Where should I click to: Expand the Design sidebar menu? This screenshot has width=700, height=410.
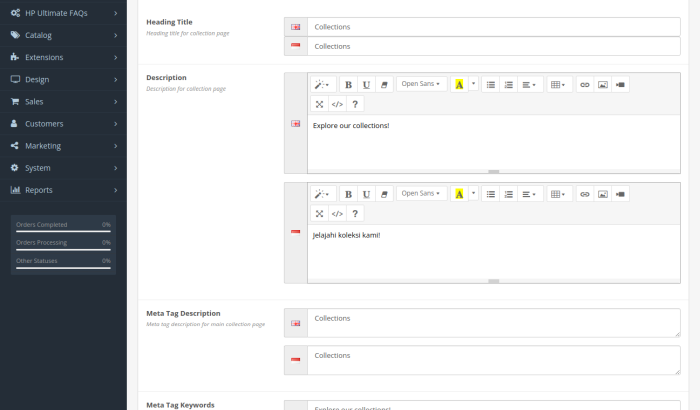[63, 79]
